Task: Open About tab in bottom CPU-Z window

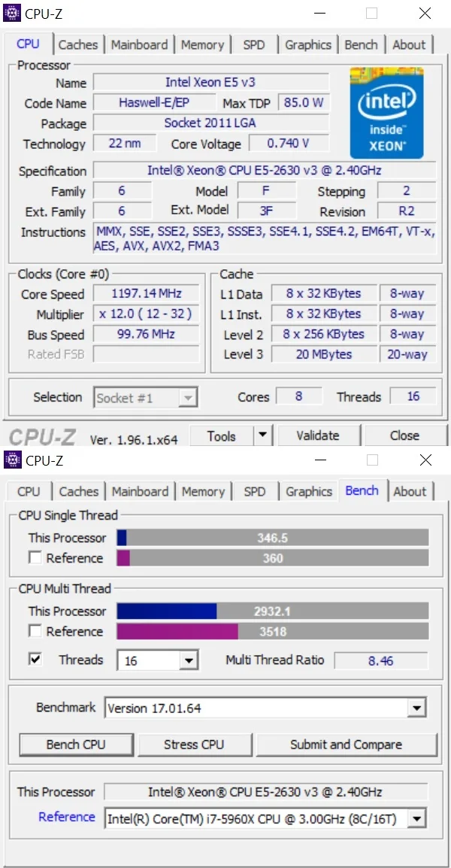Action: pyautogui.click(x=410, y=492)
